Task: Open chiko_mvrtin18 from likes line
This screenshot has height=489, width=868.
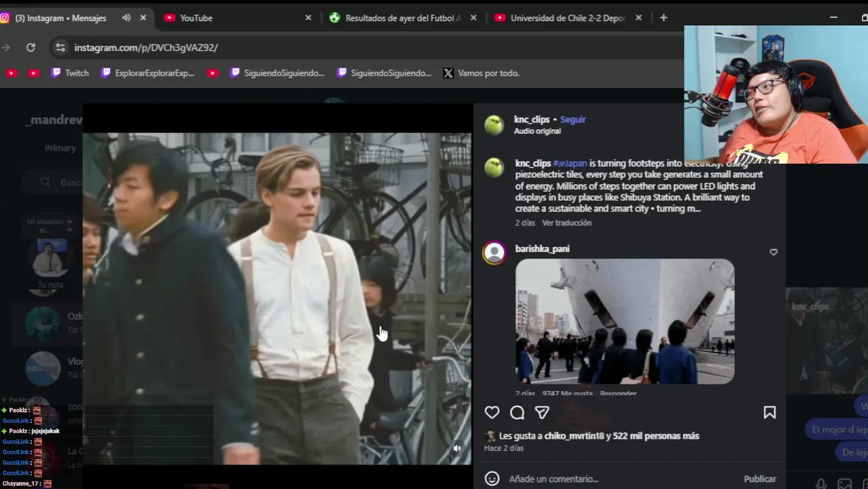Action: (x=573, y=436)
